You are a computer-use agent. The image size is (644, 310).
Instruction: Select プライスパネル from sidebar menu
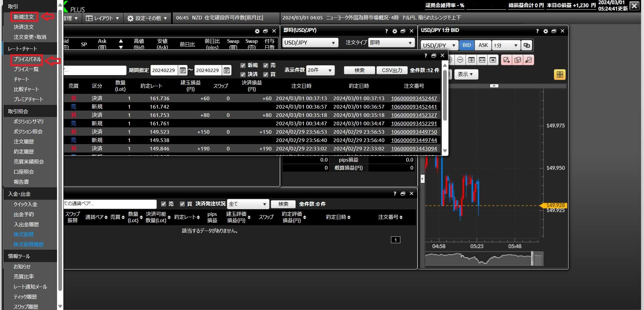pyautogui.click(x=27, y=59)
